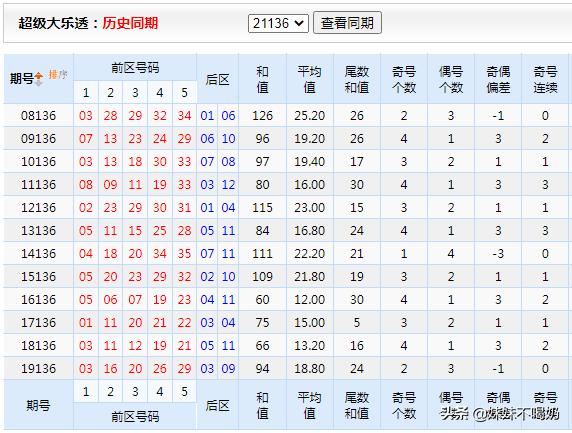Select period 15136 row label
Image resolution: width=572 pixels, height=433 pixels.
(x=38, y=277)
